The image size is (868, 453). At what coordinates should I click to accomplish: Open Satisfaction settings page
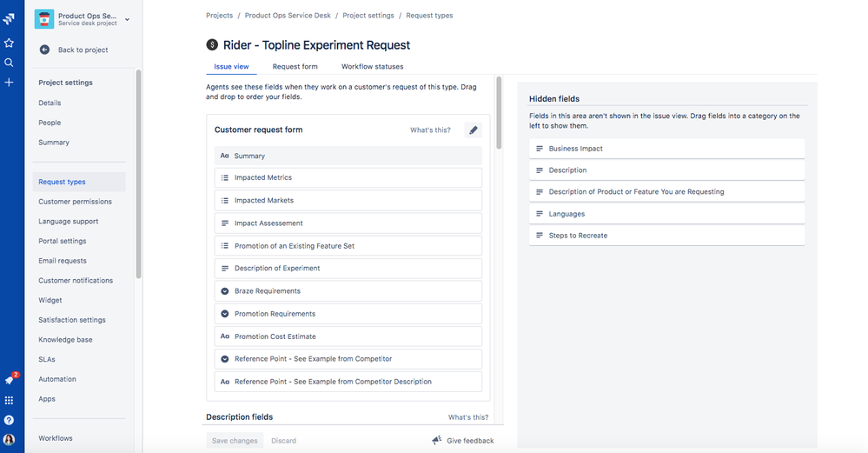(x=72, y=320)
